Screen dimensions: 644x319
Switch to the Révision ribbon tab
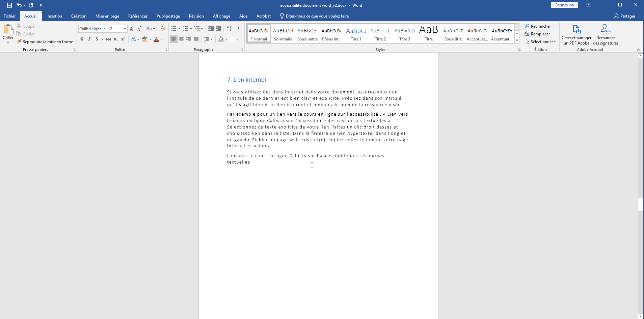[x=196, y=16]
